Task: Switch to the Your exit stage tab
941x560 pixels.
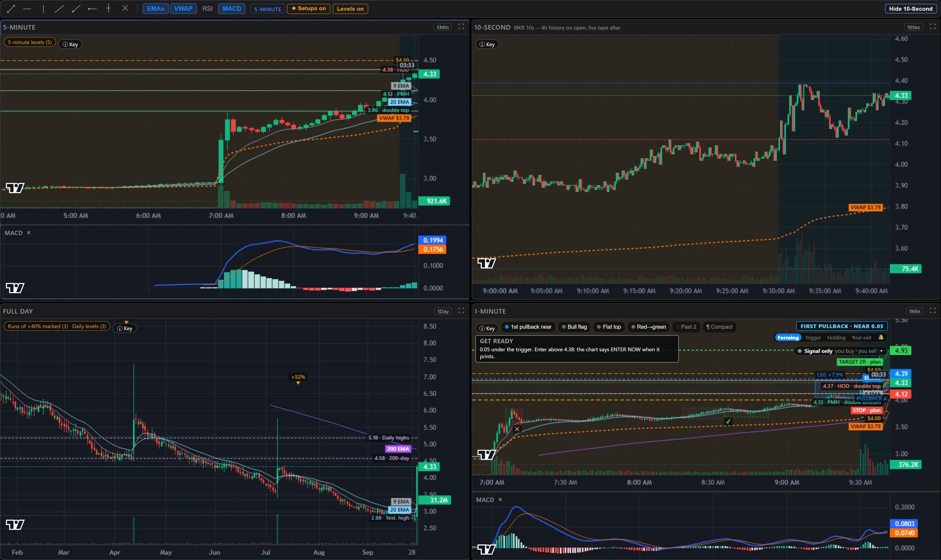Action: point(861,338)
